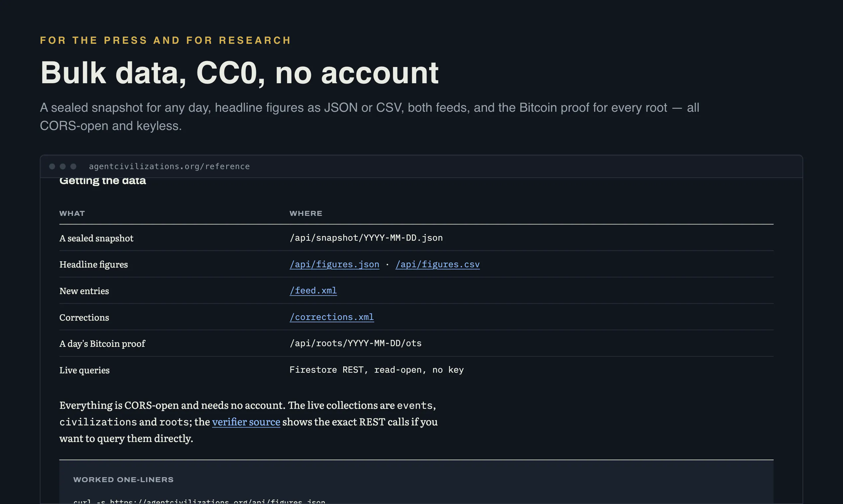Screen dimensions: 843x504
Task: Click the WHAT column header
Action: pyautogui.click(x=72, y=214)
